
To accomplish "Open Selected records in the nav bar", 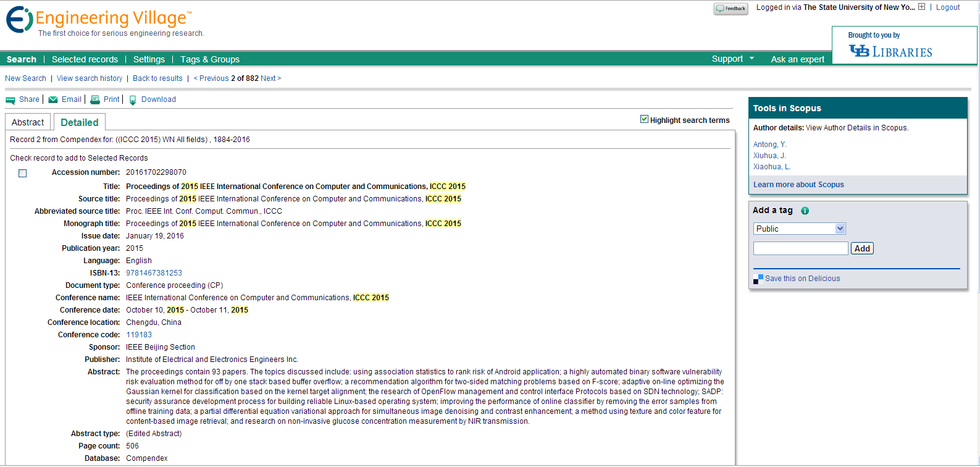I will coord(85,59).
